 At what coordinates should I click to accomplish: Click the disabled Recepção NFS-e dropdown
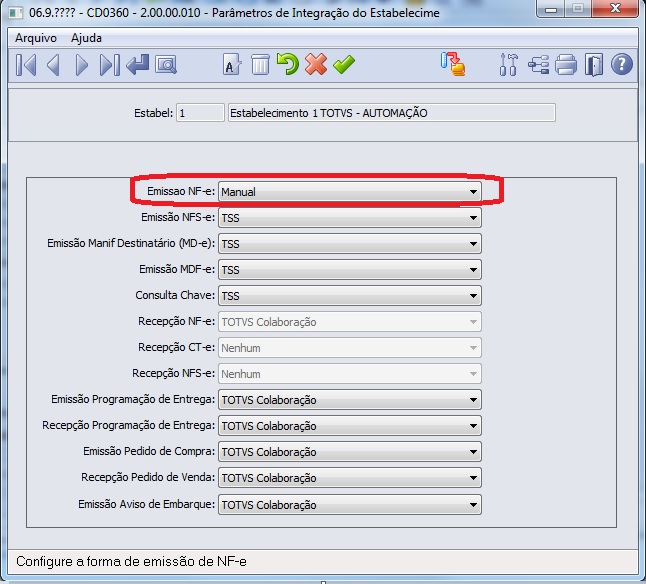349,374
